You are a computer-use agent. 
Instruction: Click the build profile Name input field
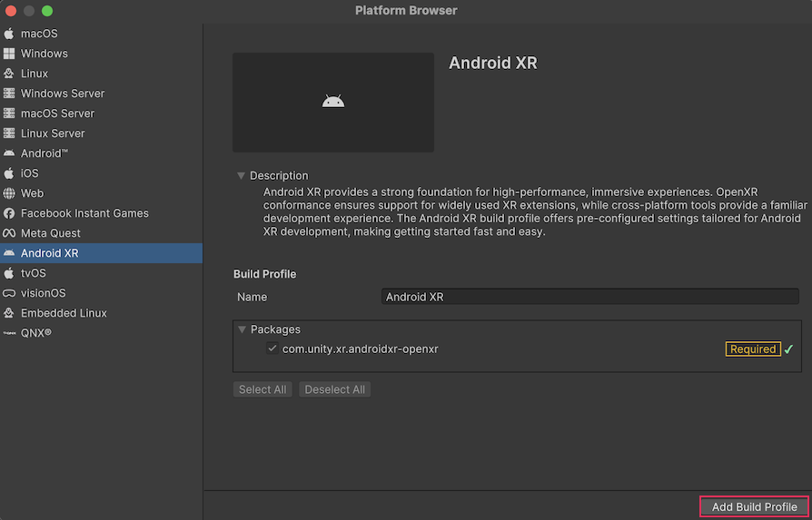tap(589, 297)
